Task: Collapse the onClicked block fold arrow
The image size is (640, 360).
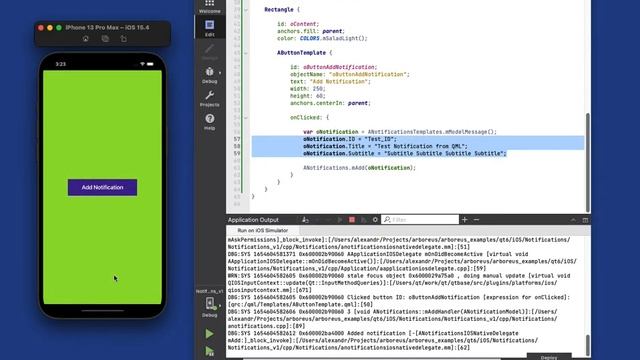Action: click(246, 118)
